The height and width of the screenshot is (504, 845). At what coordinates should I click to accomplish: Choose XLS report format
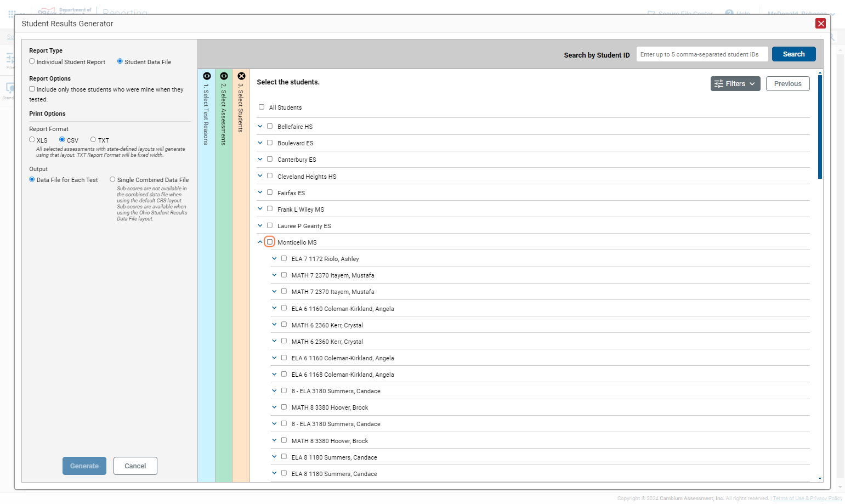pyautogui.click(x=32, y=140)
